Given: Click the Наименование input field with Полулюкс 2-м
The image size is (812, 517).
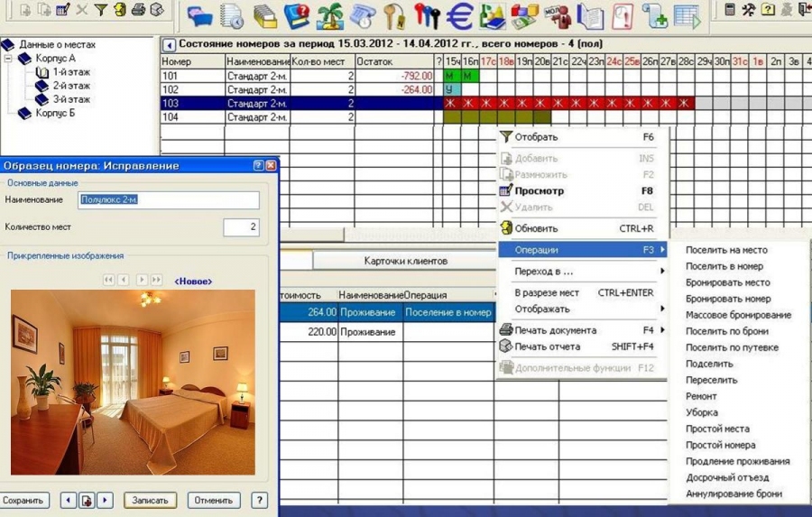Looking at the screenshot, I should coord(169,200).
